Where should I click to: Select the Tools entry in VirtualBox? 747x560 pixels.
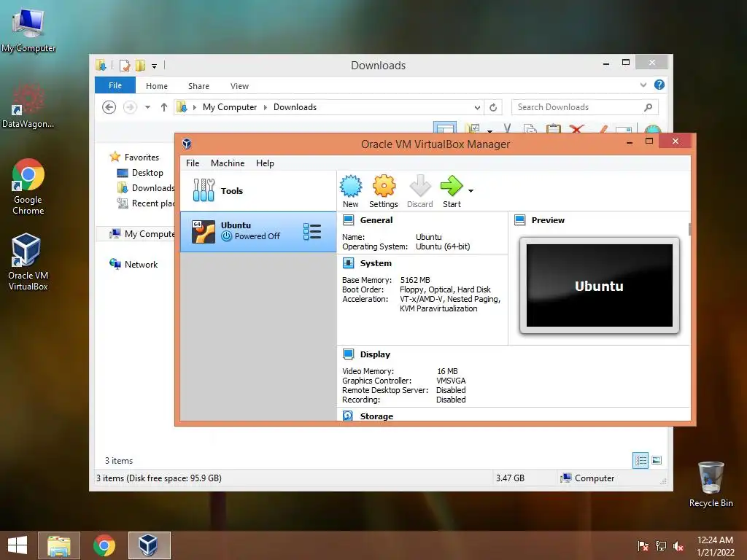(x=258, y=190)
